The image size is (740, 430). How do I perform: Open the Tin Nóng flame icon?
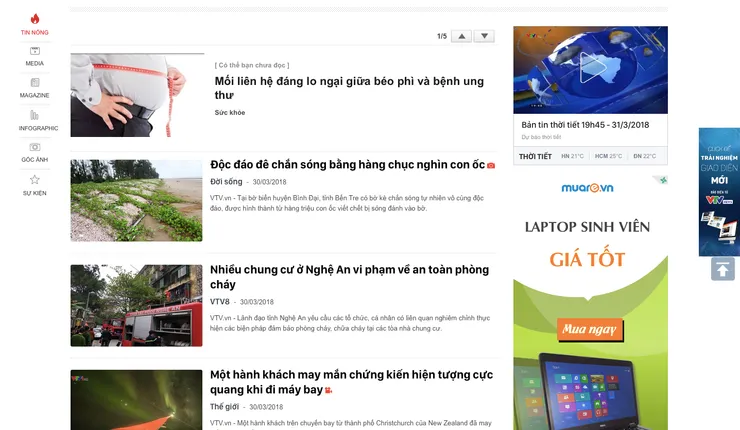pyautogui.click(x=35, y=19)
